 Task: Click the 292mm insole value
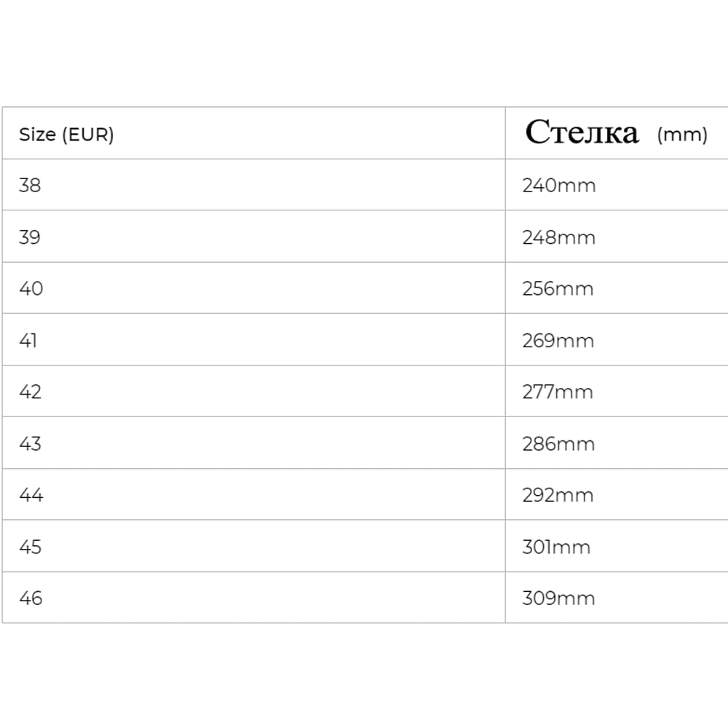point(558,496)
